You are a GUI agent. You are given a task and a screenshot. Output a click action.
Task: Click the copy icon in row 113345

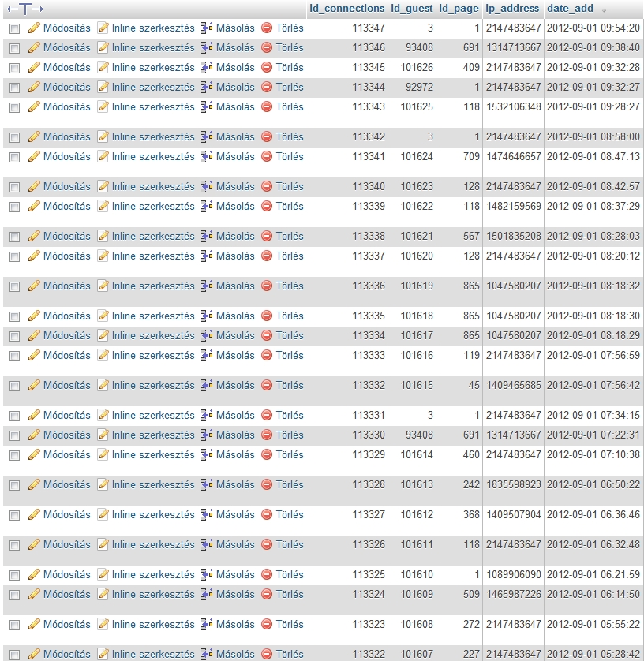coord(206,68)
